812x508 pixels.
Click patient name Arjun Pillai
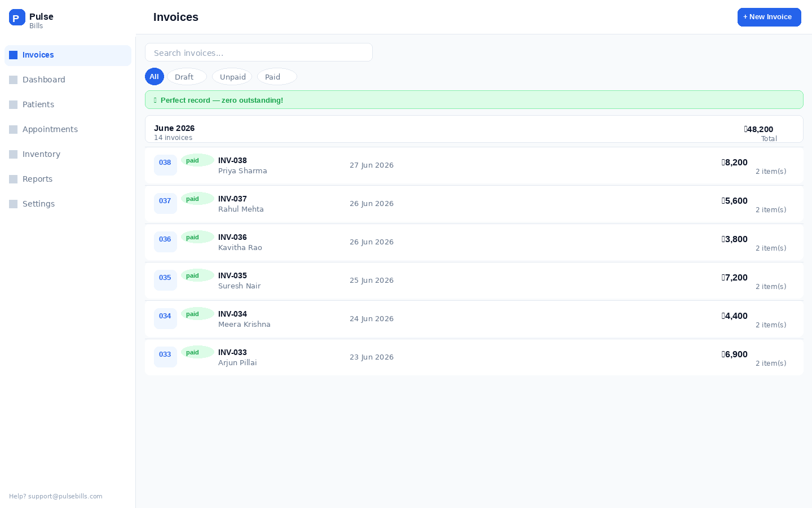coord(237,363)
